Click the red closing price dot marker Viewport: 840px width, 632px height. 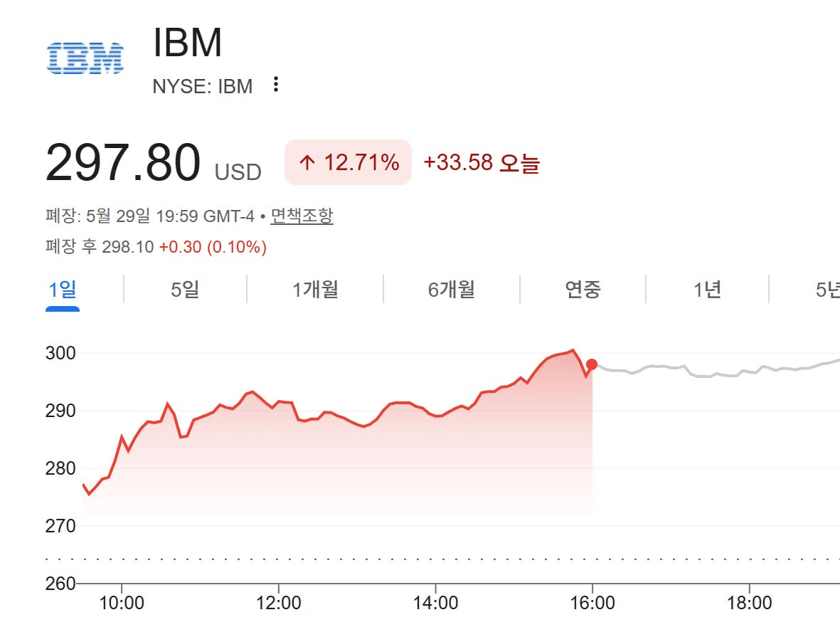click(x=592, y=364)
